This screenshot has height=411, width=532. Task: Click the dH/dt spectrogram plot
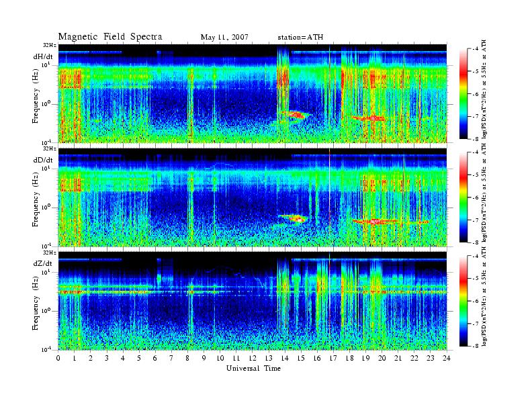coord(253,93)
